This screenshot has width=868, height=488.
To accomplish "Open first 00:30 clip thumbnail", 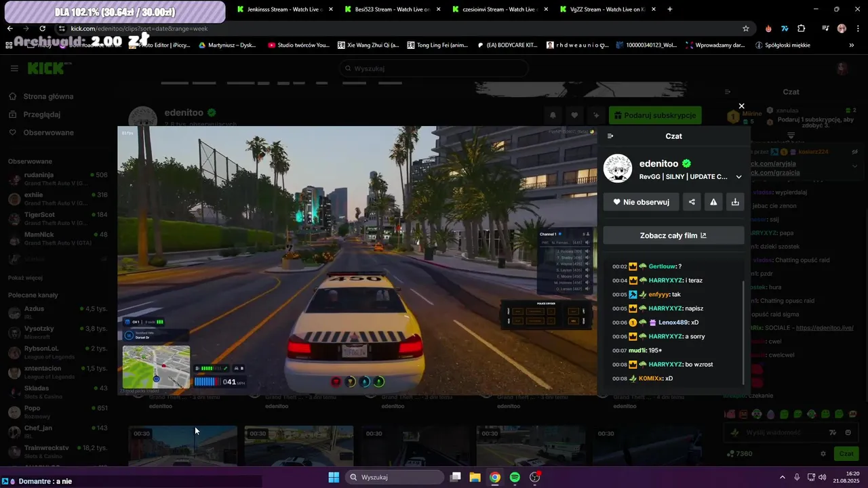I will point(183,446).
